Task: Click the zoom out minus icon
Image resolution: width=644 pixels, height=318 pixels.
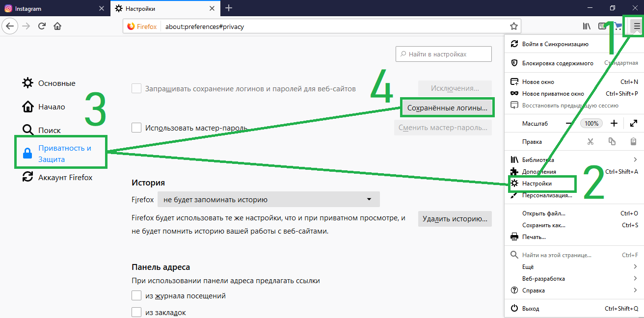Action: [x=569, y=123]
